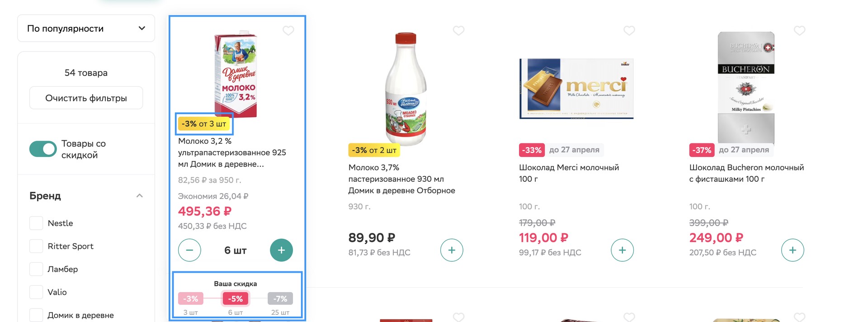This screenshot has height=322, width=868.
Task: Add Merci chocolate to cart
Action: click(622, 250)
